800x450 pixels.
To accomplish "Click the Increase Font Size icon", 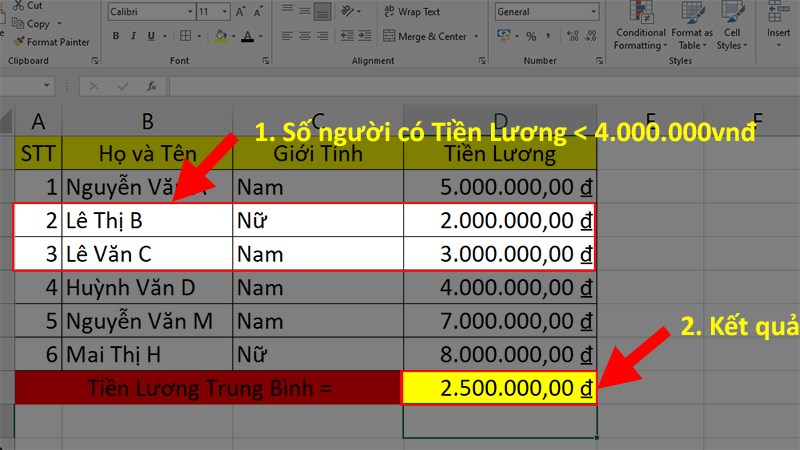I will pyautogui.click(x=240, y=12).
